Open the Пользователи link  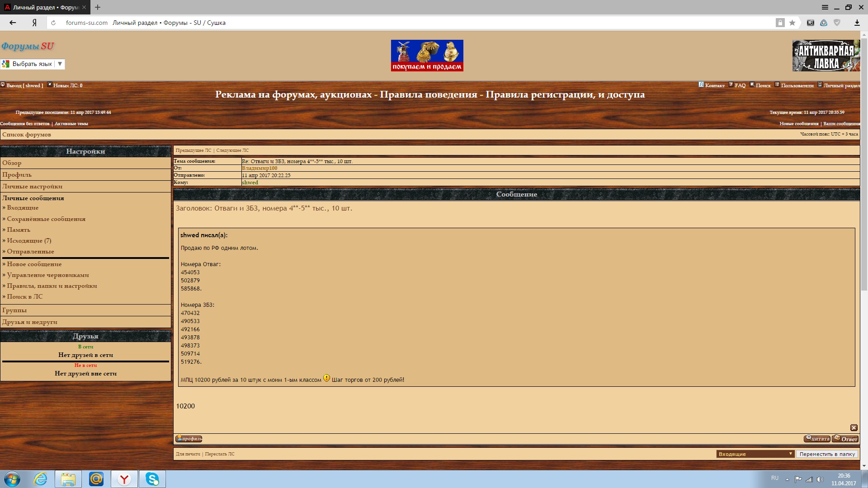(x=797, y=85)
